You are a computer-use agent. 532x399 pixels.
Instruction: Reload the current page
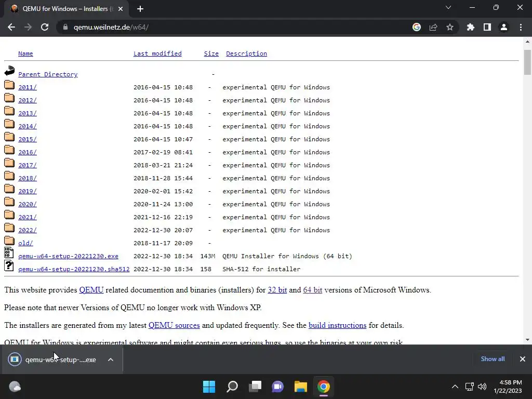(x=45, y=27)
